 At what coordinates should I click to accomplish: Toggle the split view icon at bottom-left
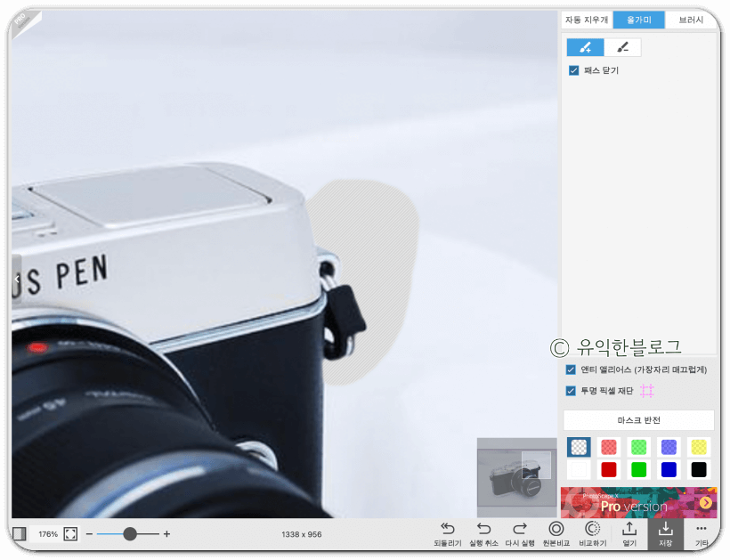[20, 534]
